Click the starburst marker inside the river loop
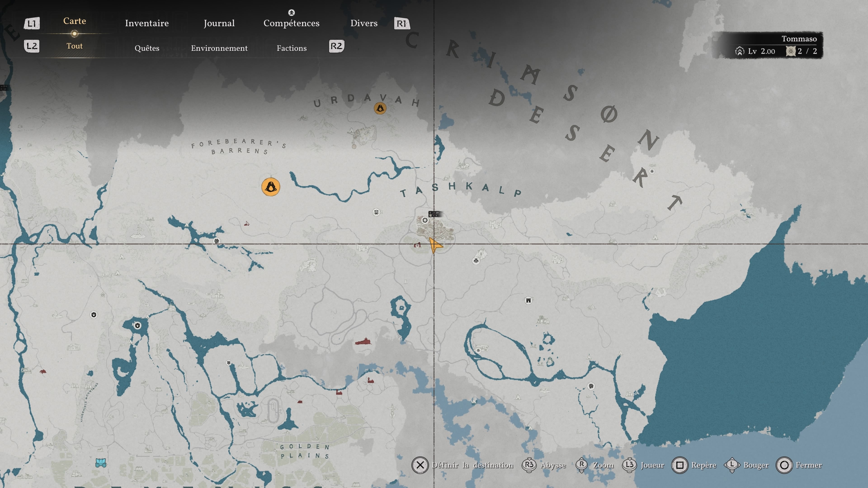The height and width of the screenshot is (488, 868). click(x=478, y=350)
